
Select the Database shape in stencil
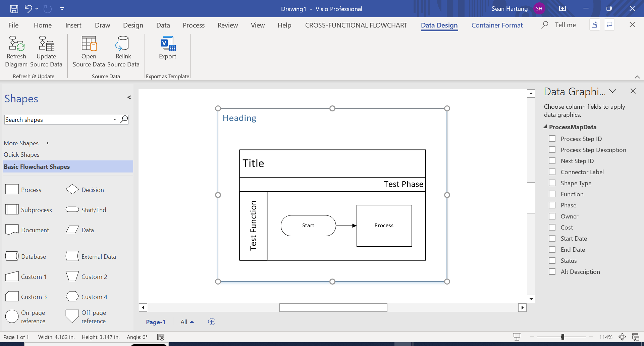(12, 256)
